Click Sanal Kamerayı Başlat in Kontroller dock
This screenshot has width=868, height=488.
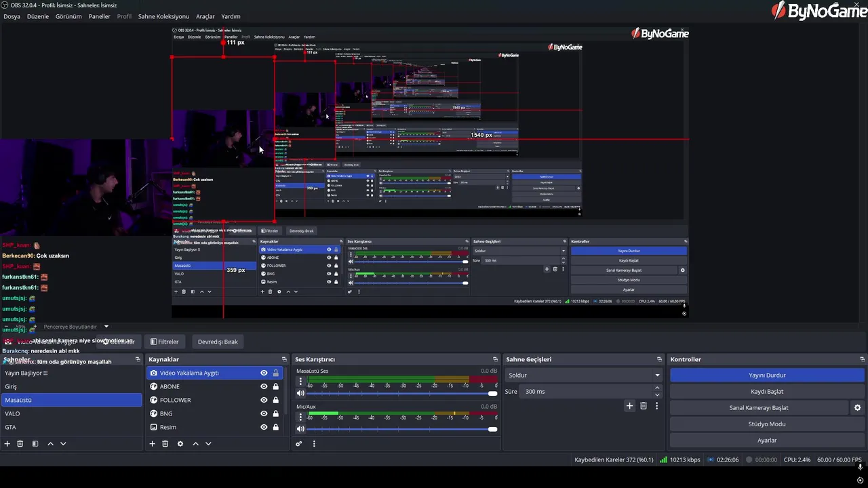click(759, 407)
